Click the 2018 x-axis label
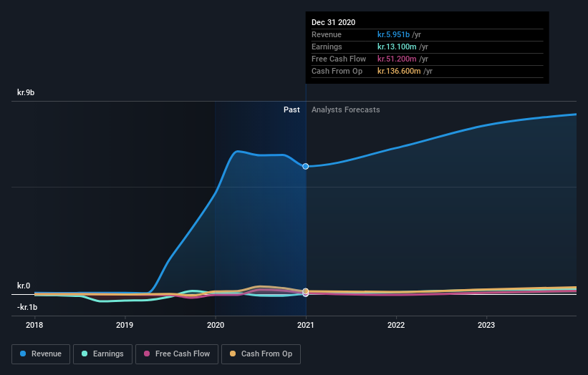The width and height of the screenshot is (588, 375). (34, 325)
